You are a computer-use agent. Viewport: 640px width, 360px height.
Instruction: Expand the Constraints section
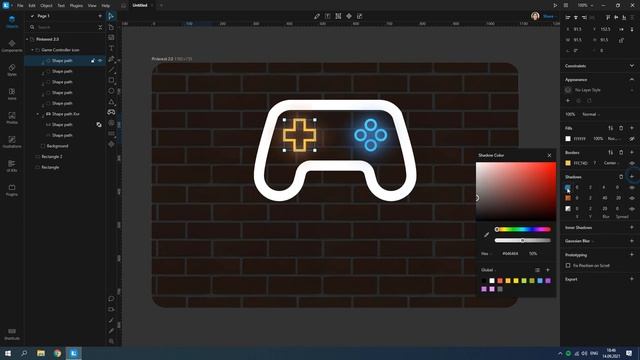click(632, 66)
